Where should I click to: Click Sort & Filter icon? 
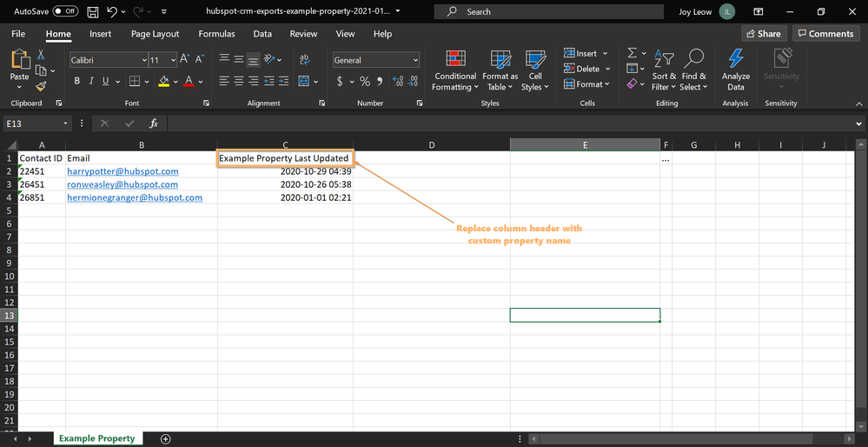(664, 58)
